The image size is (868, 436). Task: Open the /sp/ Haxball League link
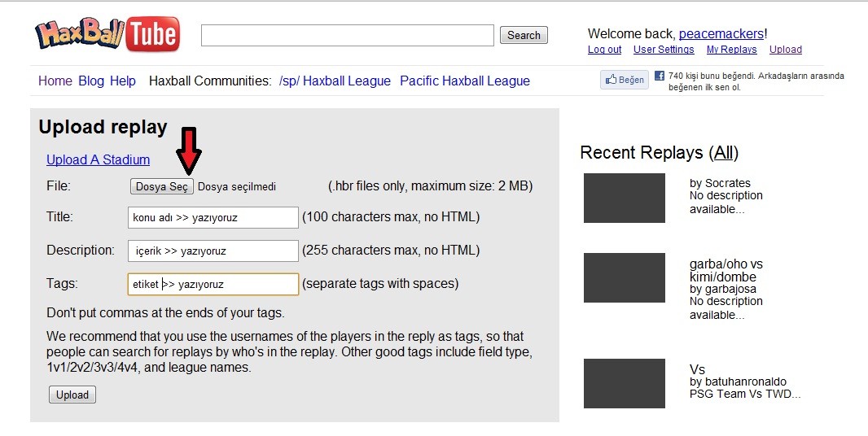coord(335,81)
